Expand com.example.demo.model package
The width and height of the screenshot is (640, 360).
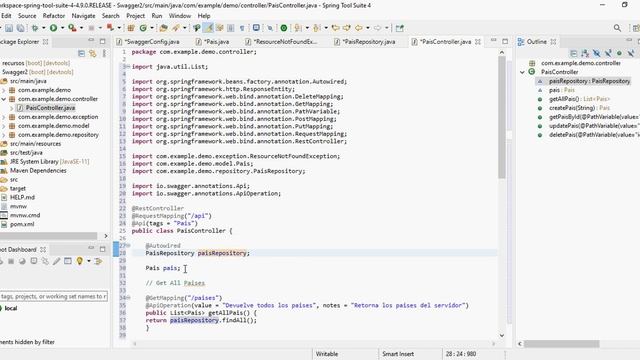click(4, 126)
